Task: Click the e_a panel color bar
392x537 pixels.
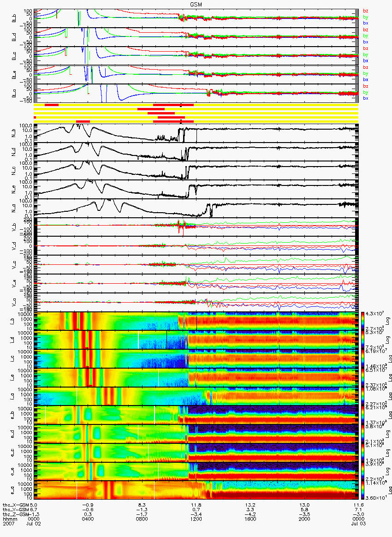Action: [363, 490]
